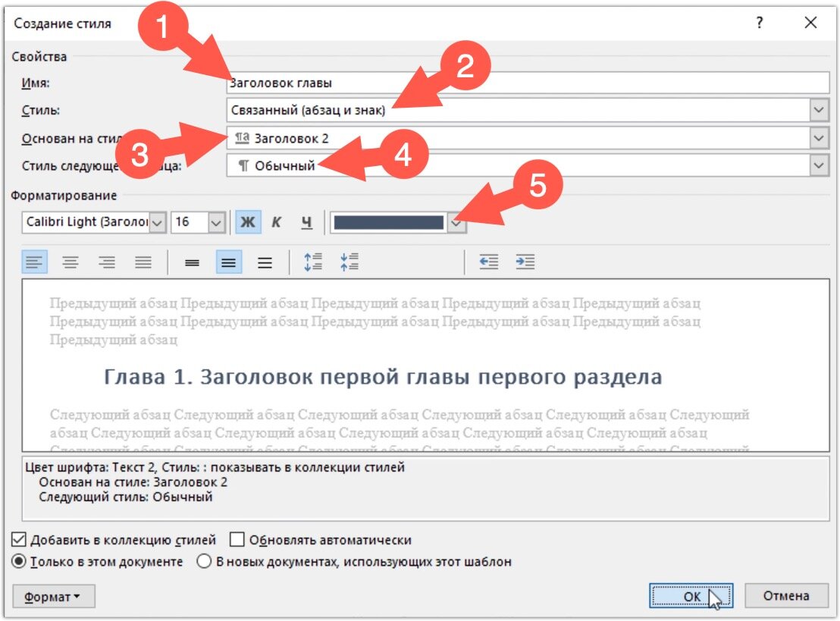Click the Отмена button
The width and height of the screenshot is (840, 621).
coord(786,596)
